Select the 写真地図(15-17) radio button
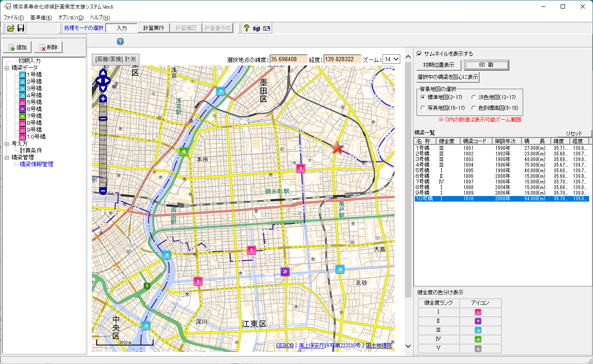593x364 pixels. pos(423,108)
